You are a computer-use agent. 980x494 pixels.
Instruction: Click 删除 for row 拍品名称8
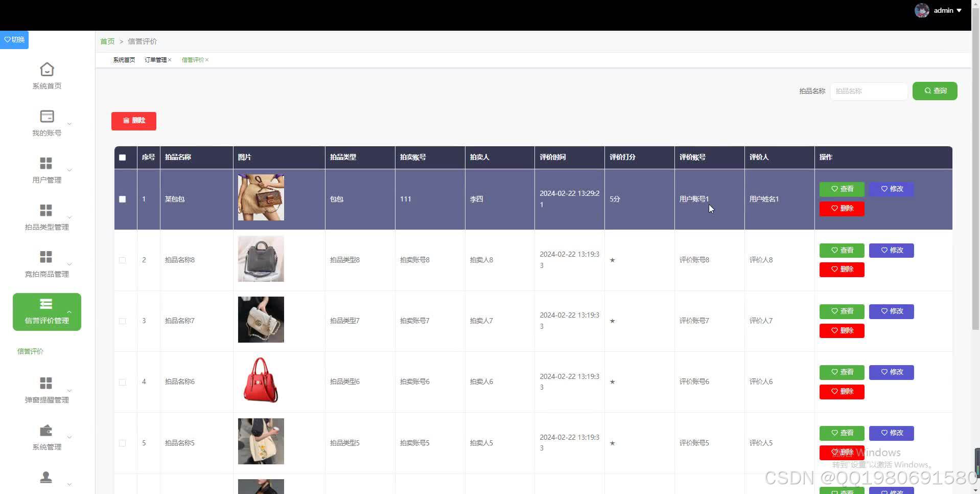(x=842, y=270)
